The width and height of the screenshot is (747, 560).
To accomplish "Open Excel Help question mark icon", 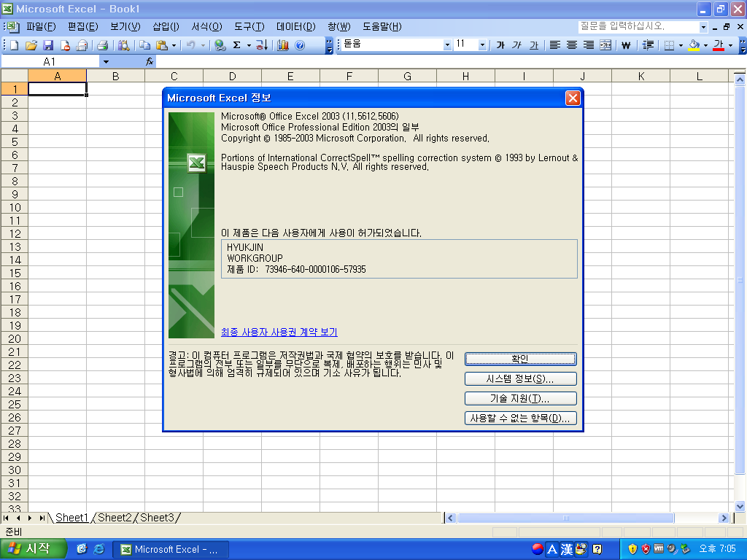I will pos(300,45).
